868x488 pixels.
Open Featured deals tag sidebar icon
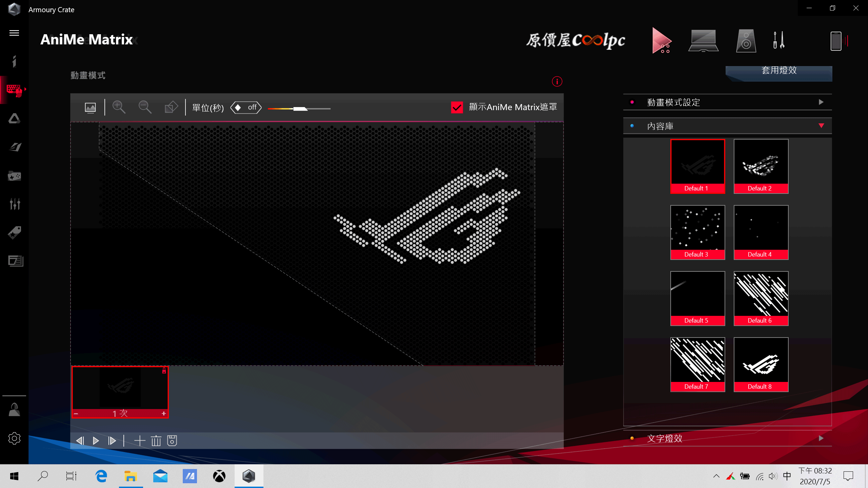(x=14, y=232)
